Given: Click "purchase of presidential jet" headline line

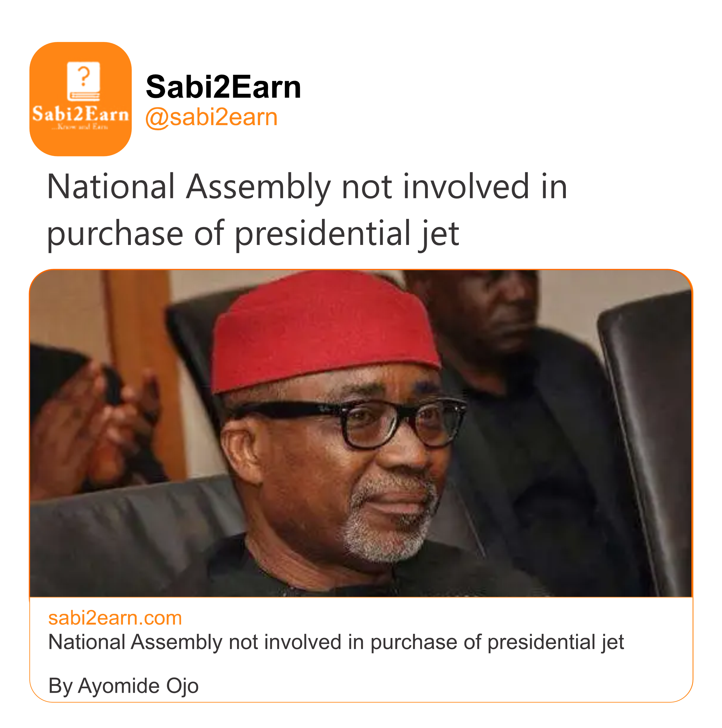Looking at the screenshot, I should click(253, 234).
